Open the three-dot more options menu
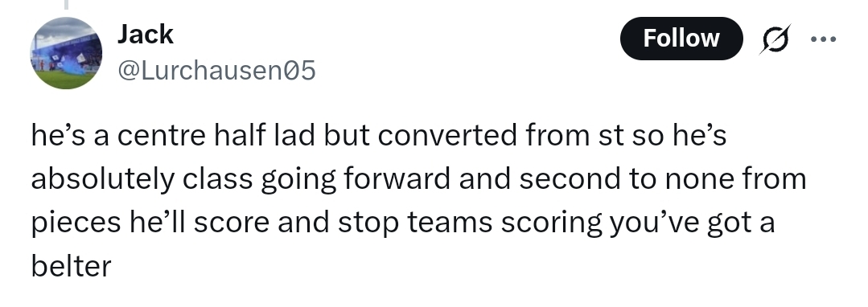 [823, 39]
